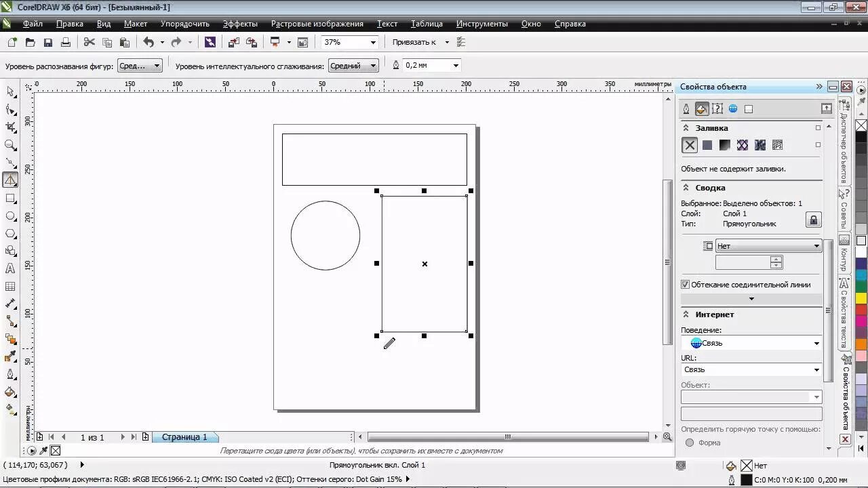Viewport: 868px width, 488px height.
Task: Open the Поведение Связь dropdown
Action: click(751, 343)
